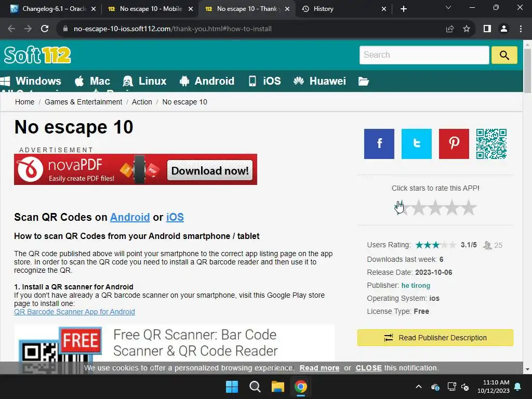Click the muted volume tray icon
The width and height of the screenshot is (532, 399).
coord(465,387)
